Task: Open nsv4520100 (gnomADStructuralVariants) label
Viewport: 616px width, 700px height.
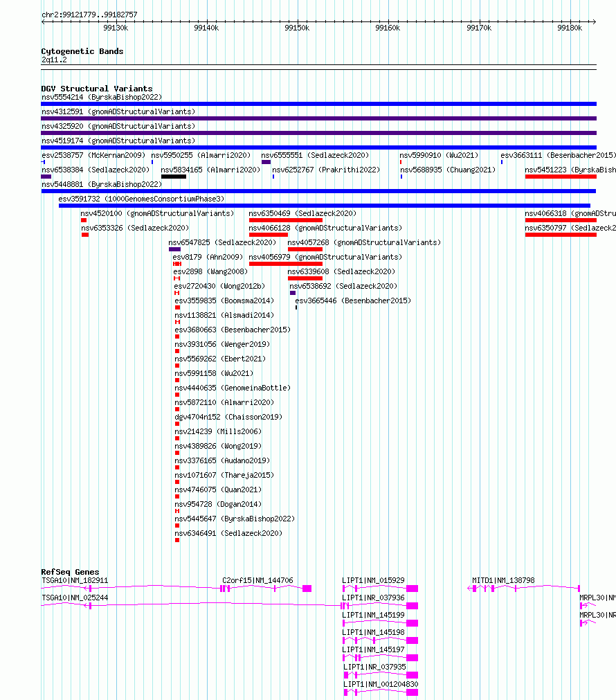Action: pos(157,213)
